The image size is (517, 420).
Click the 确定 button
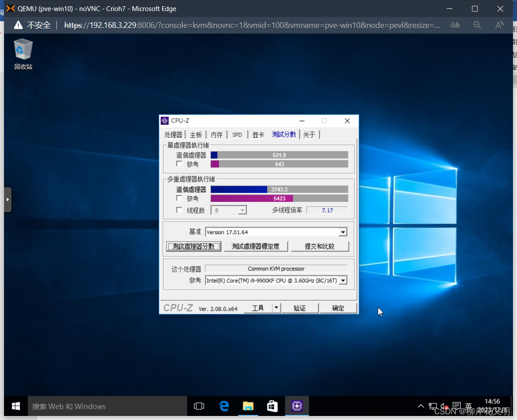338,308
